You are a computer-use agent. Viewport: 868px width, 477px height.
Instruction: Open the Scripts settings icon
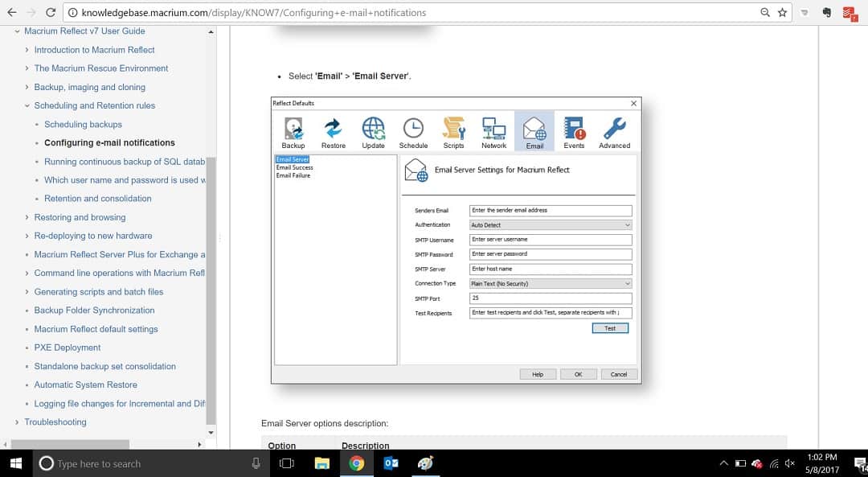[x=453, y=133]
